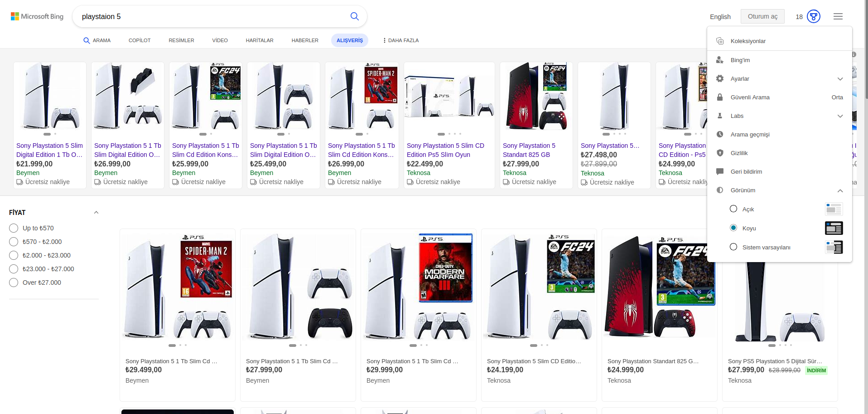Click the Koleksiyonlar collections icon
This screenshot has height=414, width=868.
coord(720,41)
